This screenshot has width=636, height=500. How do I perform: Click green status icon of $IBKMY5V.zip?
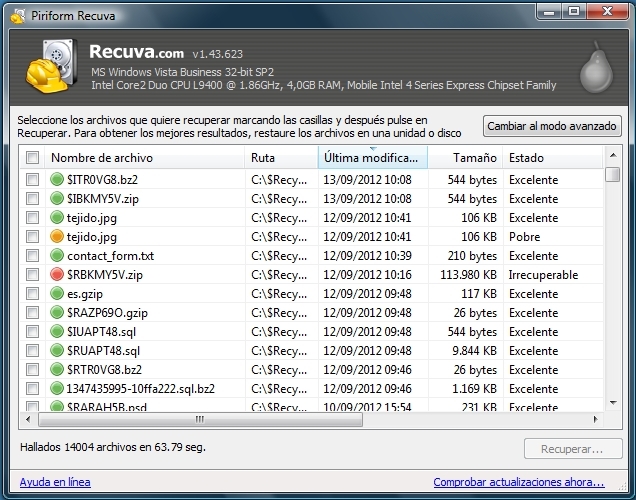57,198
